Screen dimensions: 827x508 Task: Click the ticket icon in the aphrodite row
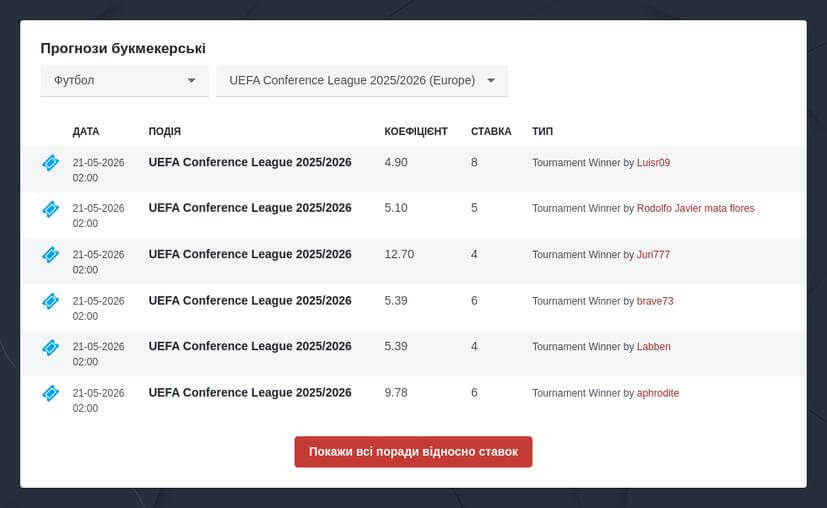[x=50, y=393]
